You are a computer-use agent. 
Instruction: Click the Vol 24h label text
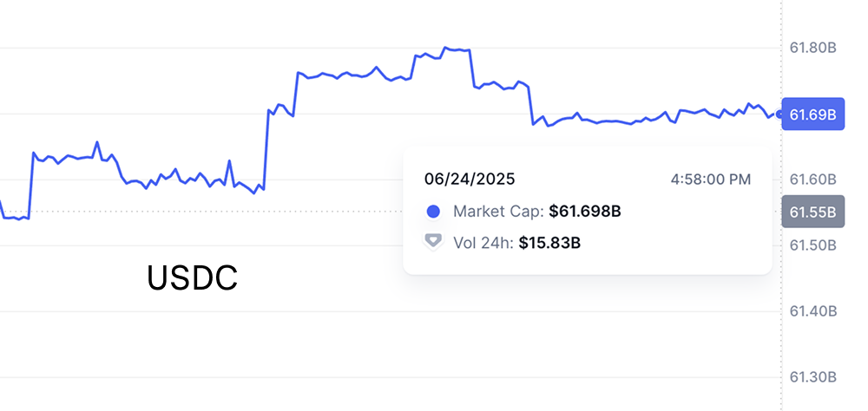[483, 243]
